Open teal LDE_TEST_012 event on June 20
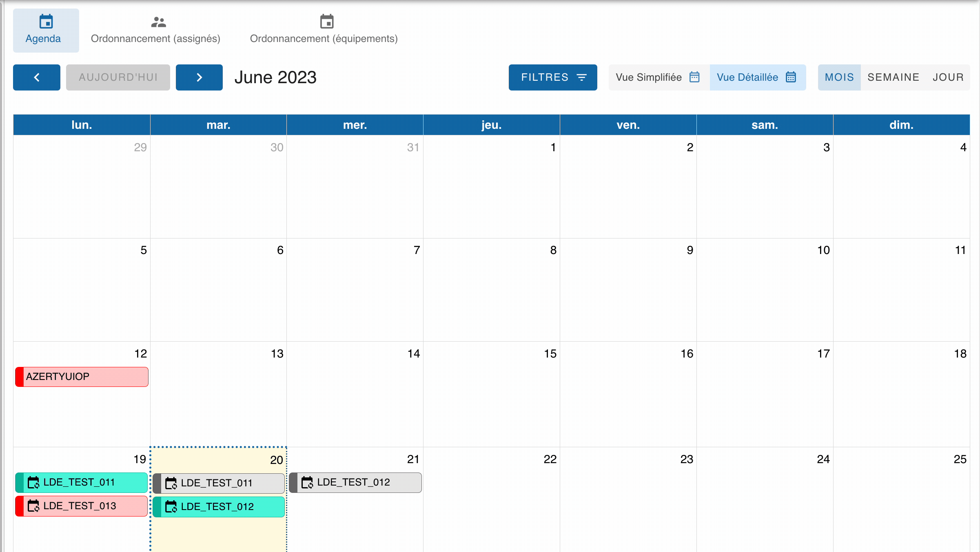Image resolution: width=980 pixels, height=552 pixels. pos(219,507)
